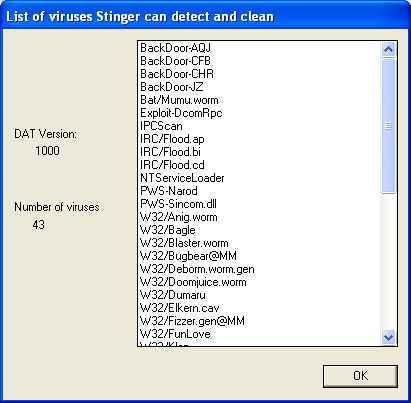
Task: Click the DAT version value 1000
Action: tap(47, 151)
